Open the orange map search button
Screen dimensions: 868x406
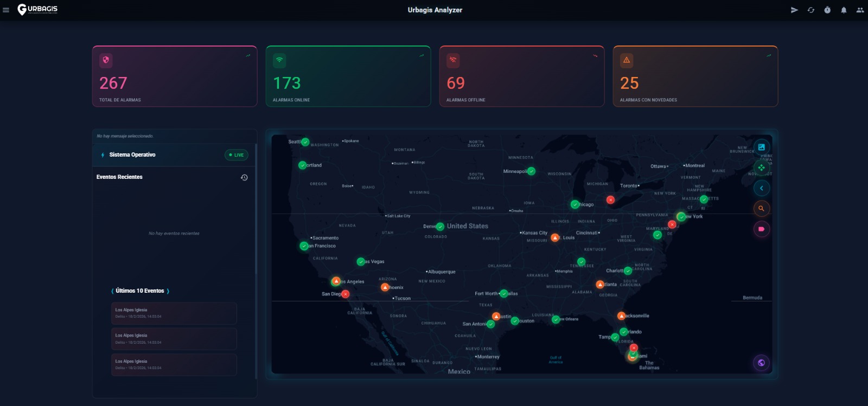pos(762,209)
